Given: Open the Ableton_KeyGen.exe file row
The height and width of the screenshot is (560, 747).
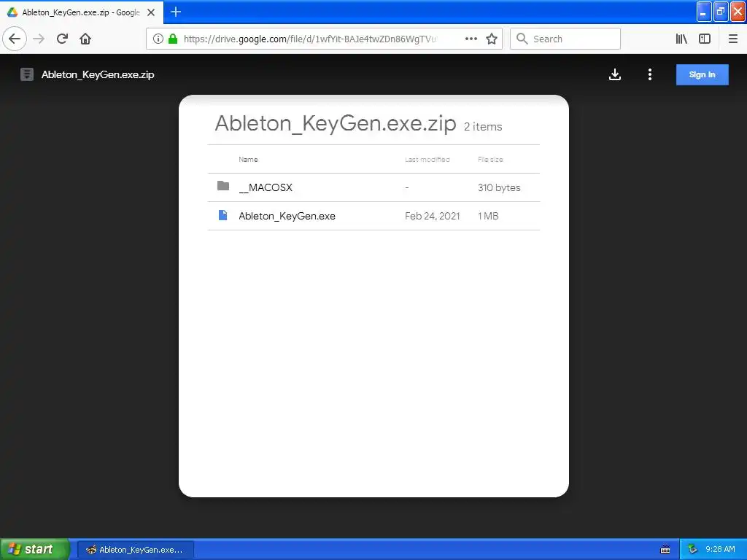Looking at the screenshot, I should [373, 216].
